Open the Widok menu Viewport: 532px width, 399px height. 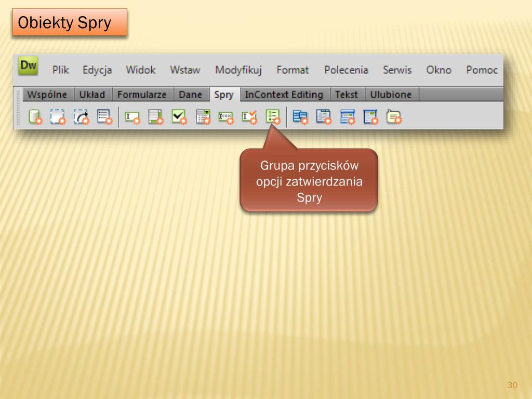point(141,70)
